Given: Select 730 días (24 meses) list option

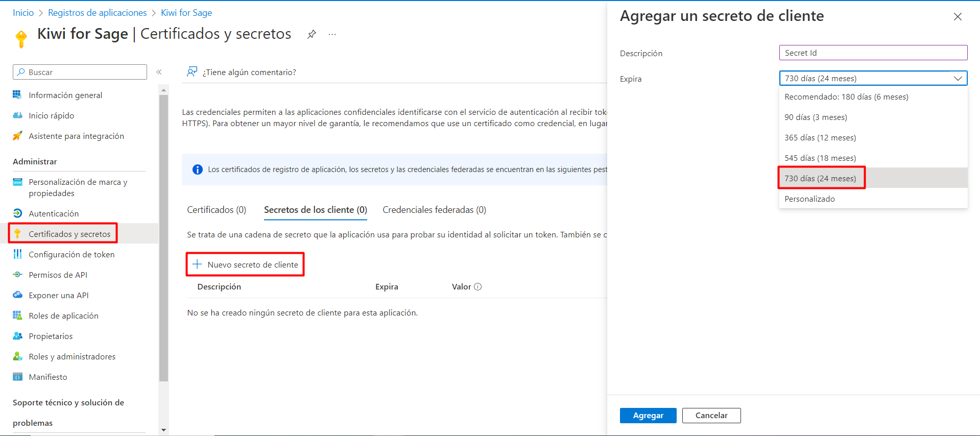Looking at the screenshot, I should [x=873, y=178].
